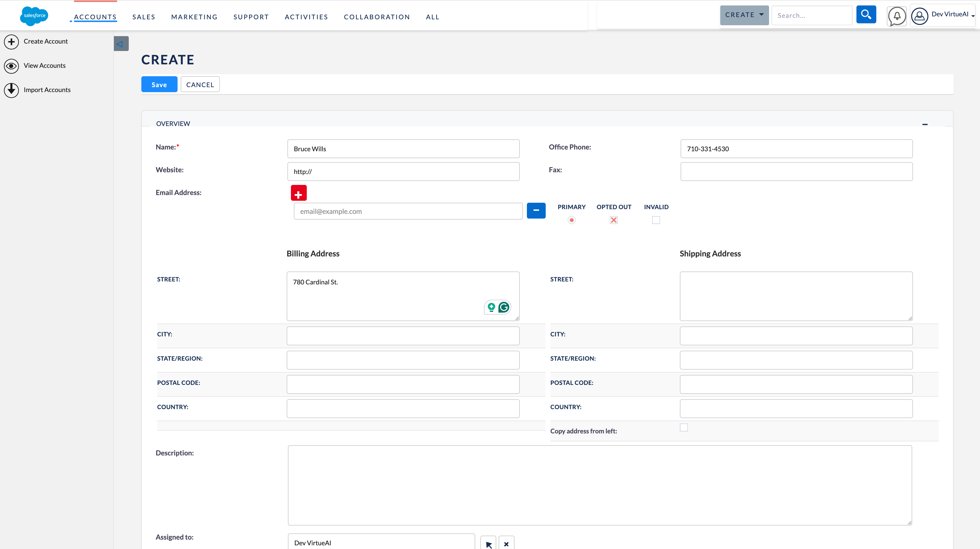The image size is (980, 549).
Task: Click the billing street textarea
Action: [x=403, y=296]
